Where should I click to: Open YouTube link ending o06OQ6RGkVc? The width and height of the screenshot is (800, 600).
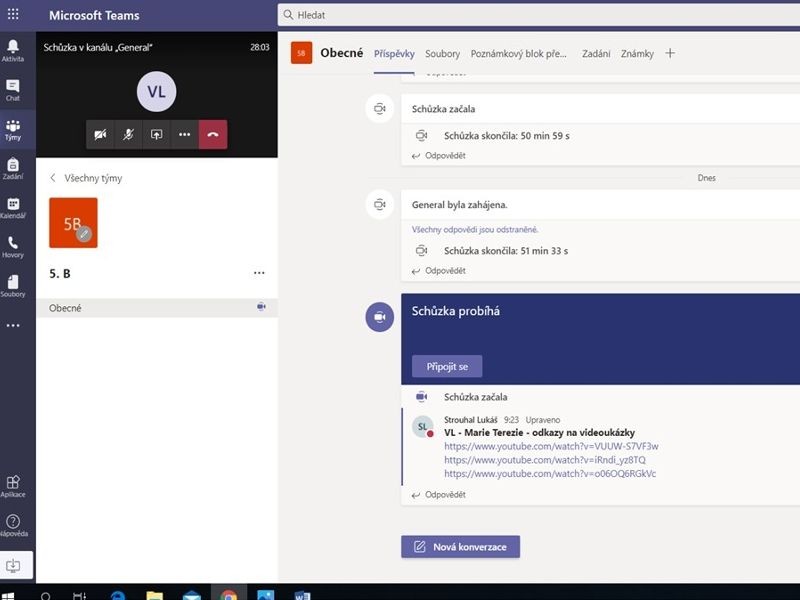550,473
